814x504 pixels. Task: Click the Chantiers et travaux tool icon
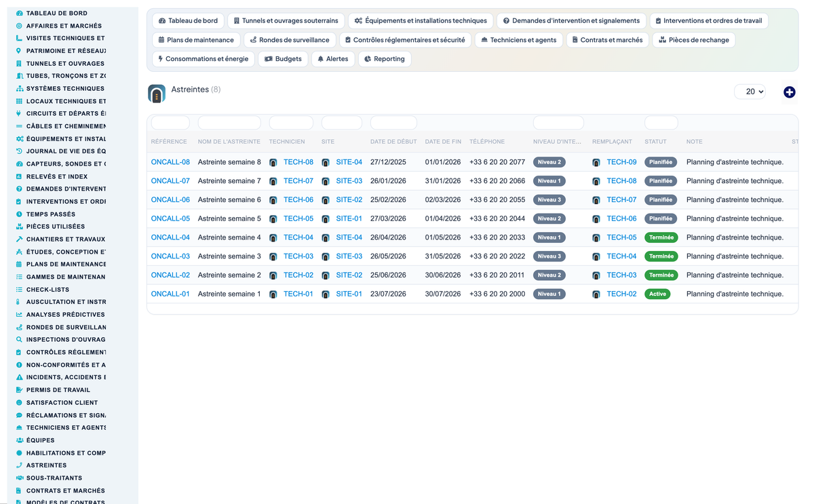click(x=19, y=239)
